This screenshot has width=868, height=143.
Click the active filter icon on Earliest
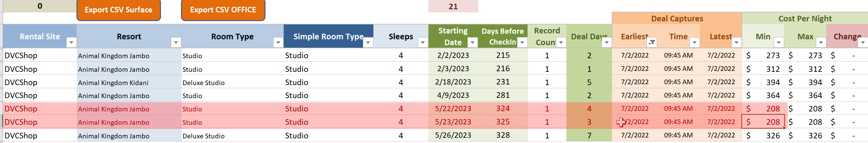tap(652, 43)
